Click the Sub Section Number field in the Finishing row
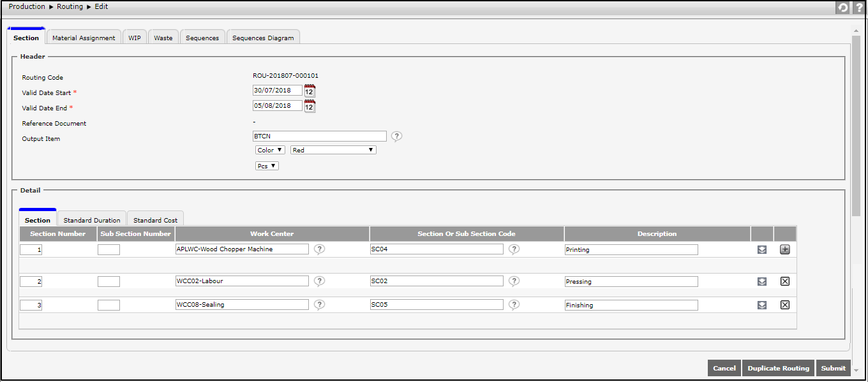 coord(108,305)
